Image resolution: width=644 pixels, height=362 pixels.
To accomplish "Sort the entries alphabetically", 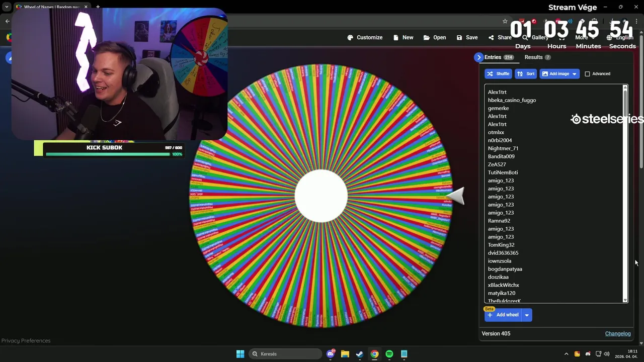I will [526, 74].
